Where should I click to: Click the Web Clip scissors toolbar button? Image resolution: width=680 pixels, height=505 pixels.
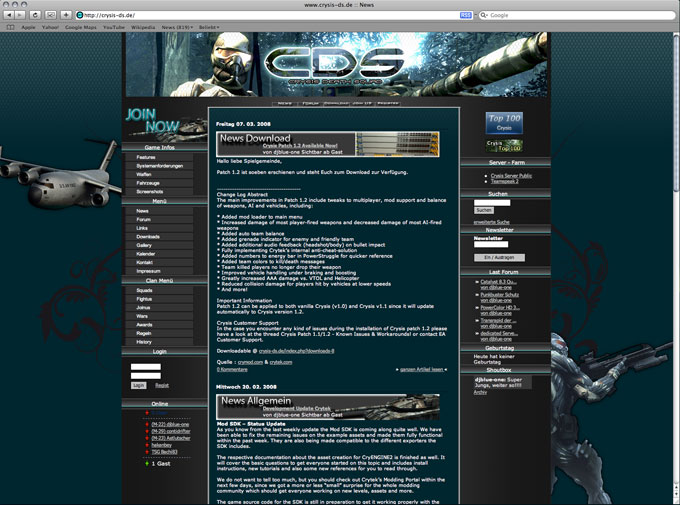(51, 15)
